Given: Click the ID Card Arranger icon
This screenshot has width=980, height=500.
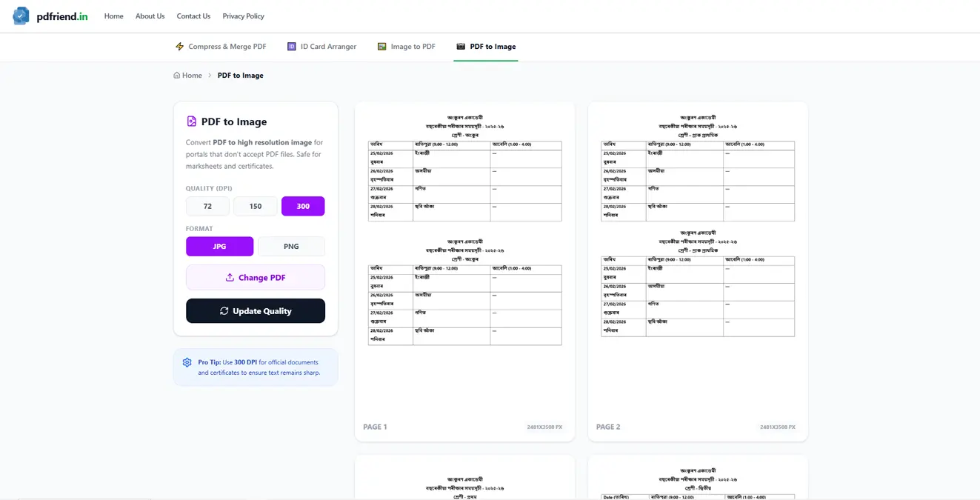Looking at the screenshot, I should 291,47.
